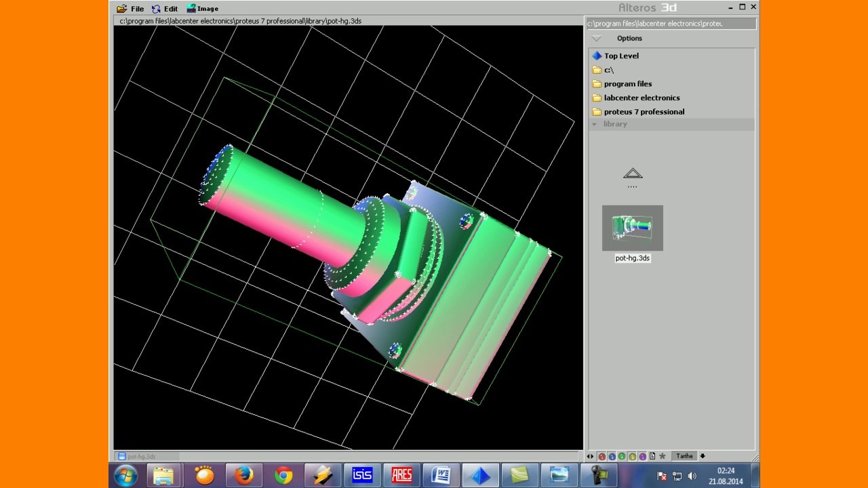The width and height of the screenshot is (868, 488).
Task: Open Action Center flag in system tray
Action: click(662, 476)
